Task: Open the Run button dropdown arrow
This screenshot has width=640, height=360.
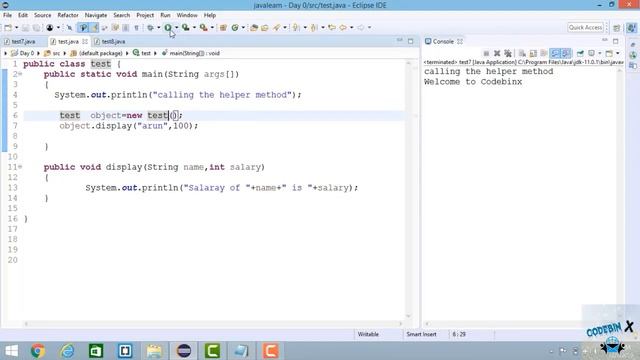Action: (x=177, y=28)
